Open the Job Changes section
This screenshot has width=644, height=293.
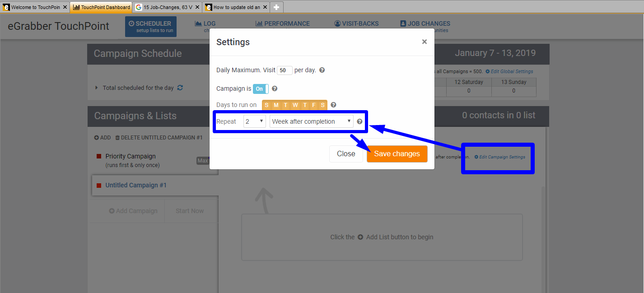(x=425, y=23)
